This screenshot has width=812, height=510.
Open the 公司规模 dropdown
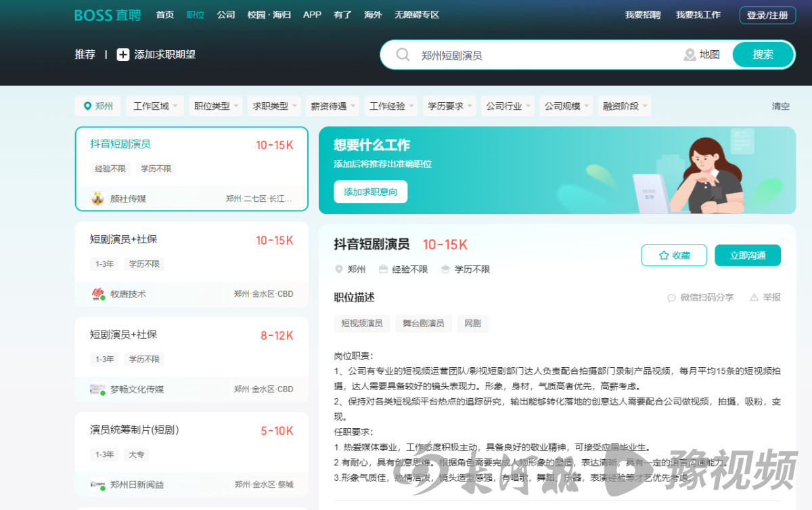point(566,106)
